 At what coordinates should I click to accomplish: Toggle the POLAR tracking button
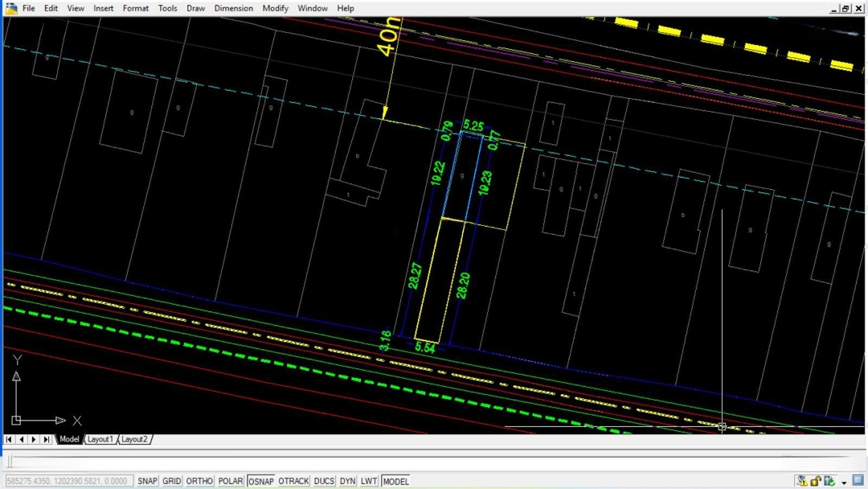point(231,481)
